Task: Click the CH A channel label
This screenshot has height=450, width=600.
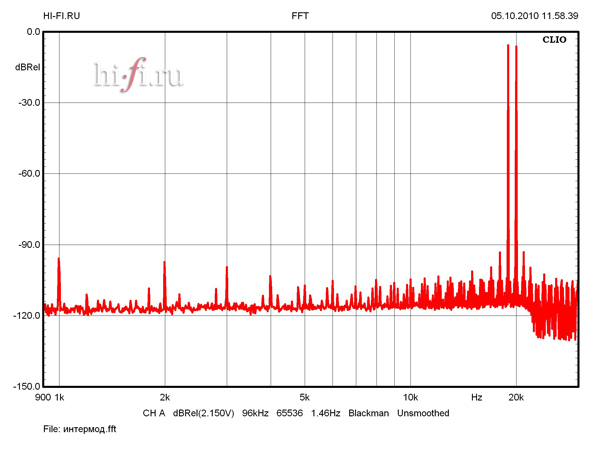Action: coord(153,413)
